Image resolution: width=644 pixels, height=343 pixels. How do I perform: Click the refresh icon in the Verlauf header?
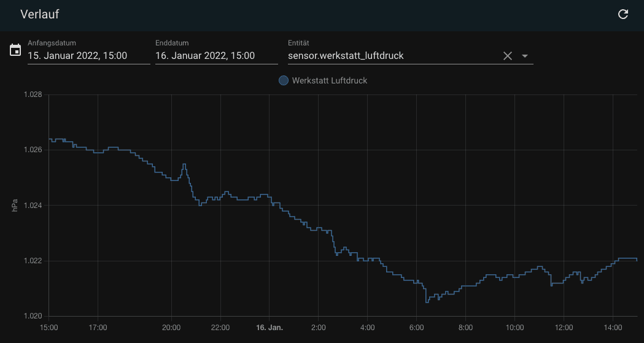[623, 14]
